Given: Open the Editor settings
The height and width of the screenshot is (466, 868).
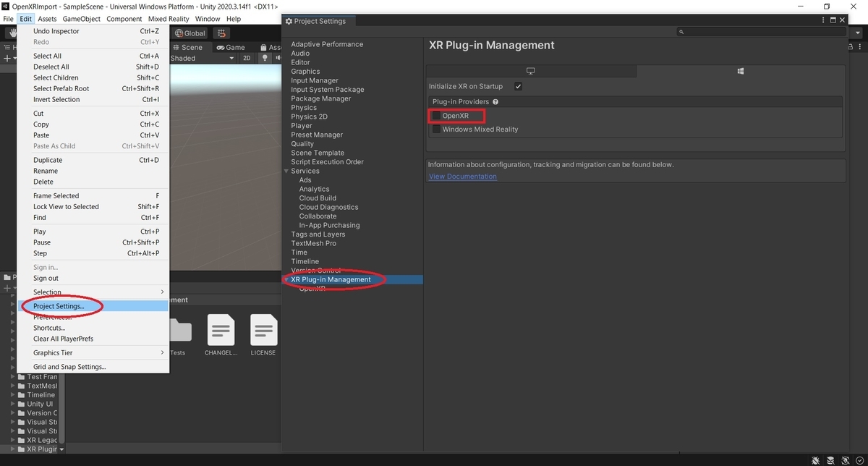Looking at the screenshot, I should click(300, 62).
